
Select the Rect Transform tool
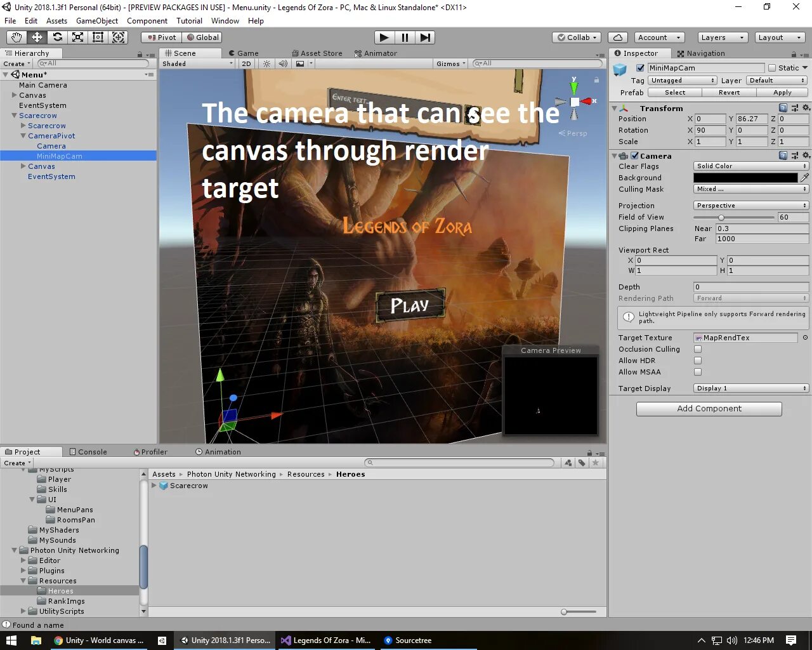click(98, 37)
